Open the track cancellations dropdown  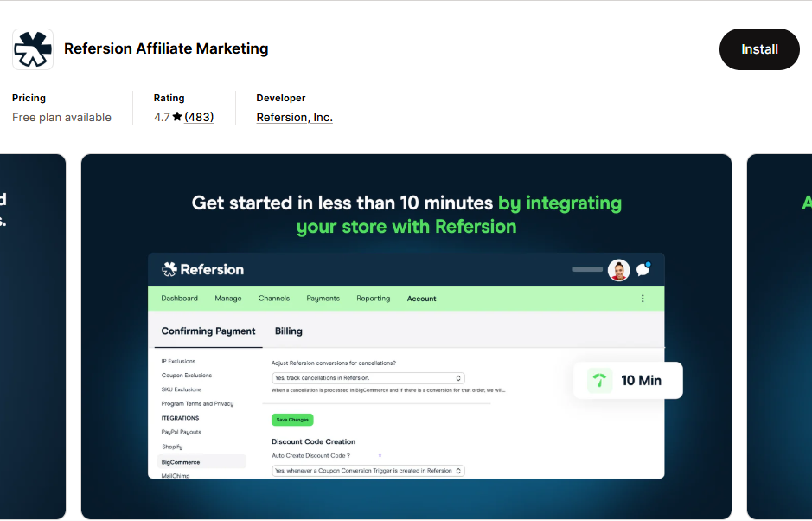[x=368, y=378]
